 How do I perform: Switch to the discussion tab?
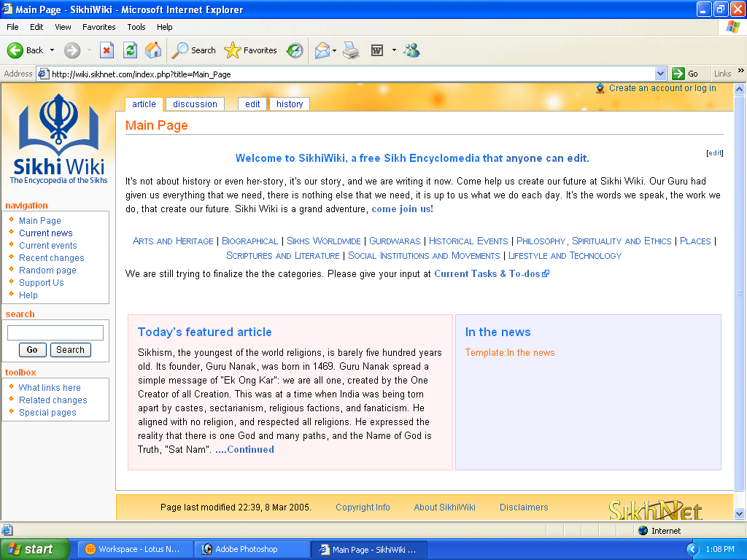pos(195,104)
